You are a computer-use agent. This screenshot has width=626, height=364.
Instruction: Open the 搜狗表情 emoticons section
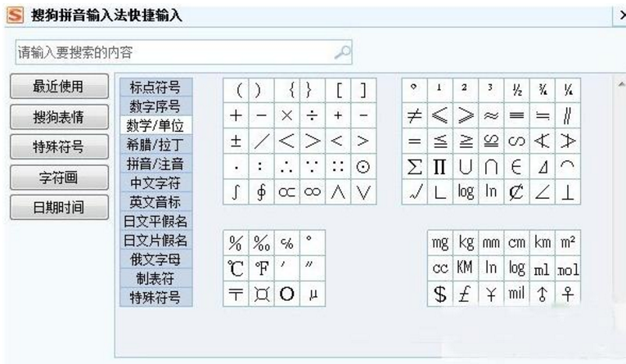click(59, 116)
